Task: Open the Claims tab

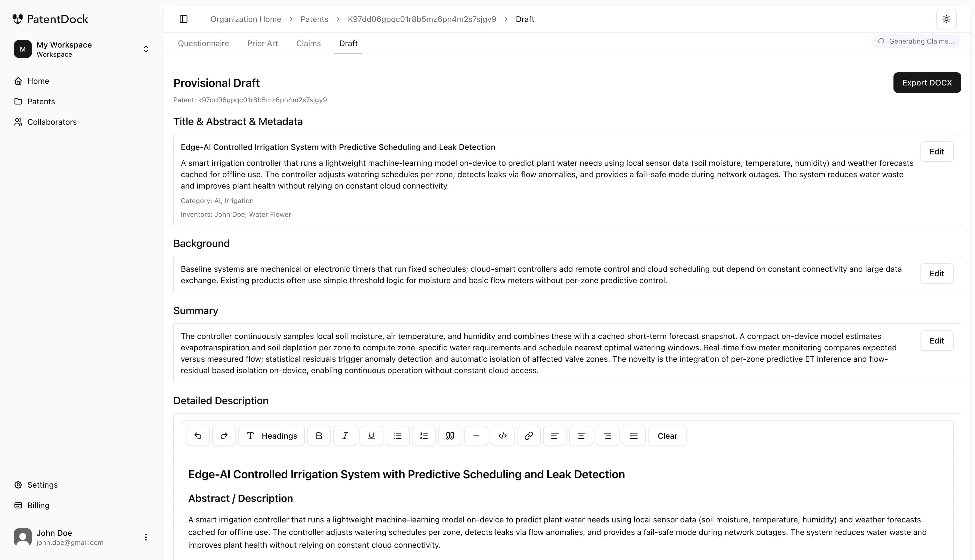Action: tap(308, 44)
